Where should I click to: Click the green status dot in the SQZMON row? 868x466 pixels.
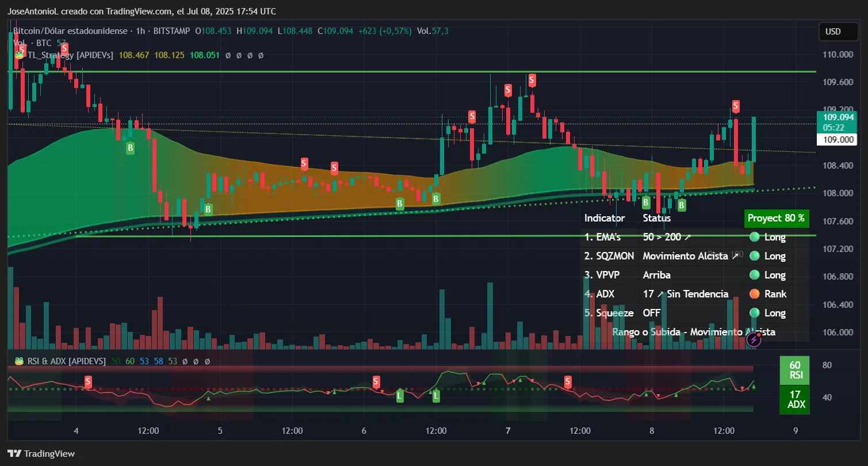[755, 255]
